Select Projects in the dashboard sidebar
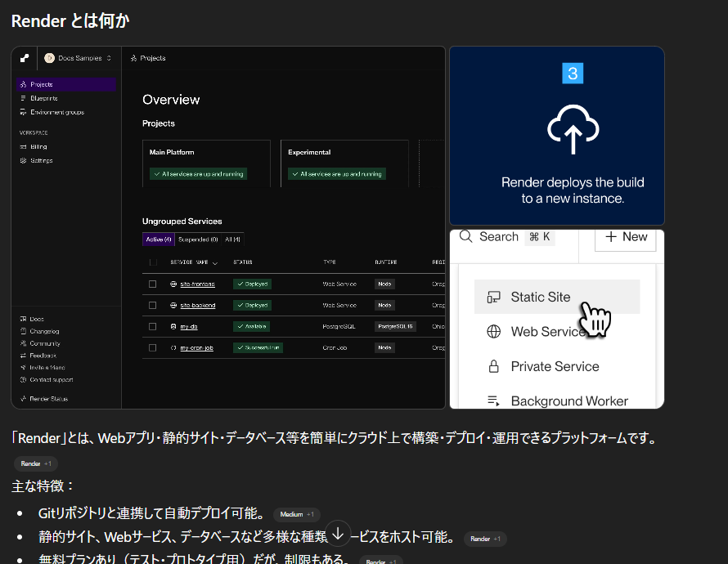The width and height of the screenshot is (728, 564). tap(66, 84)
